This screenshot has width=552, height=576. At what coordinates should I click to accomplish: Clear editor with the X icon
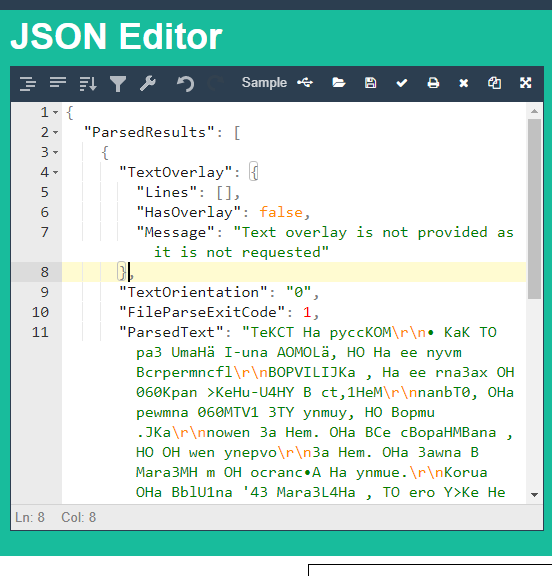click(463, 83)
